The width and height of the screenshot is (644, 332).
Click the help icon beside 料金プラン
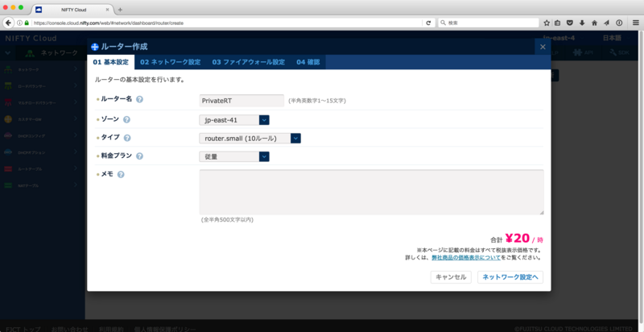click(x=139, y=156)
